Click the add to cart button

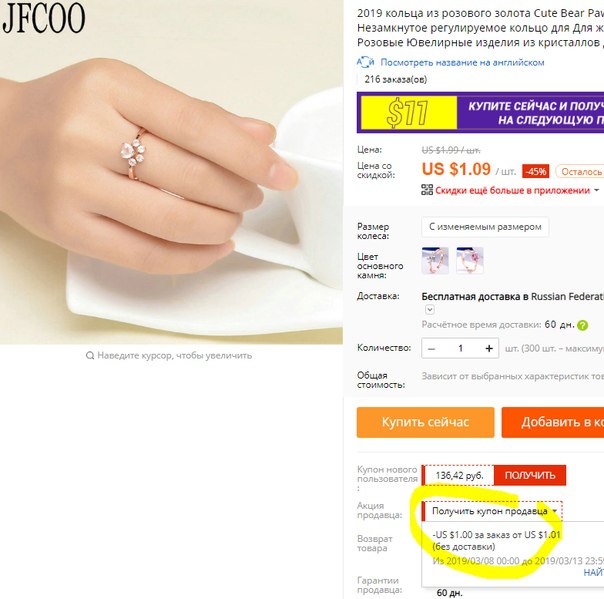tap(553, 422)
